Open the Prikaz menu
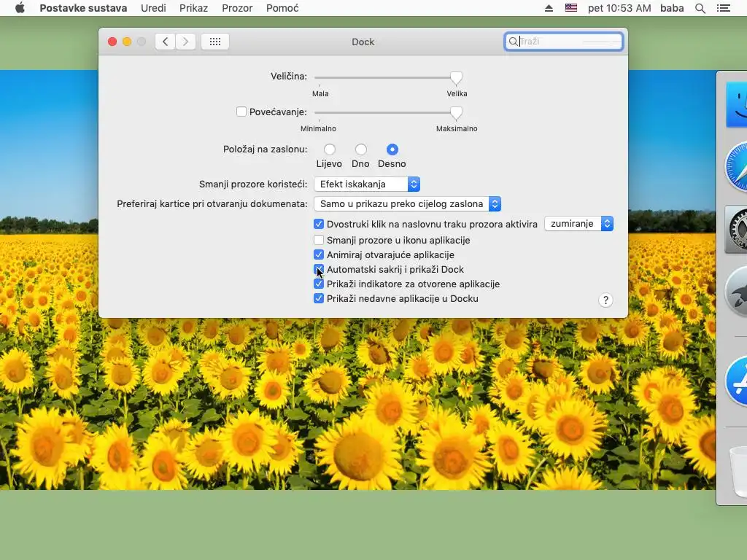This screenshot has width=747, height=560. [193, 8]
